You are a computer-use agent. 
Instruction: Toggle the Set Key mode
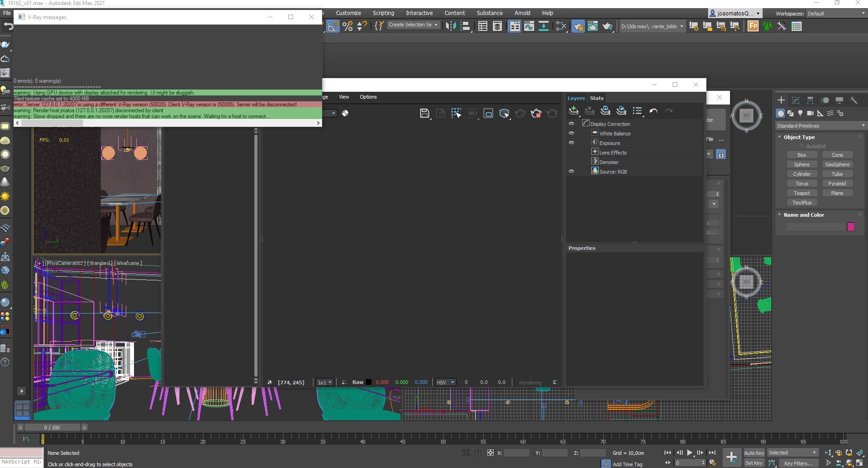coord(754,463)
